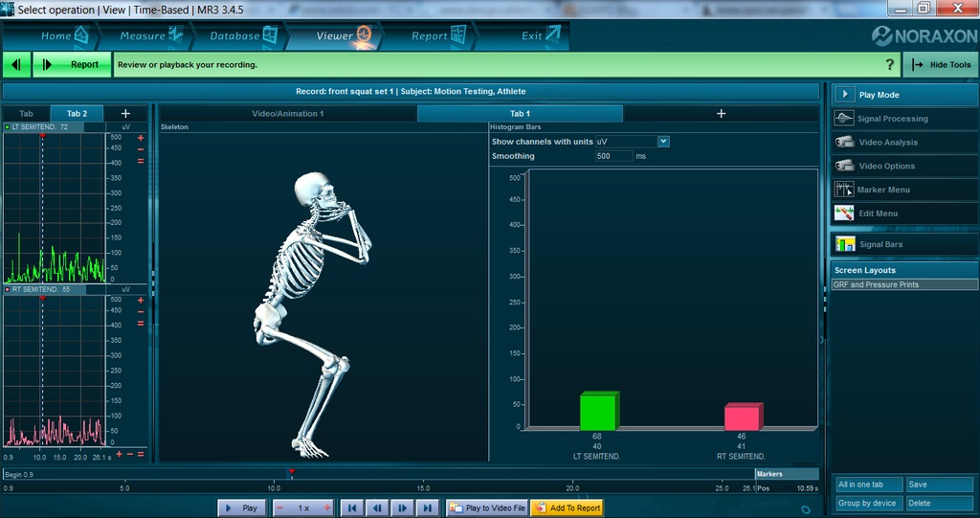980x518 pixels.
Task: Click the Save layout button
Action: click(x=940, y=484)
